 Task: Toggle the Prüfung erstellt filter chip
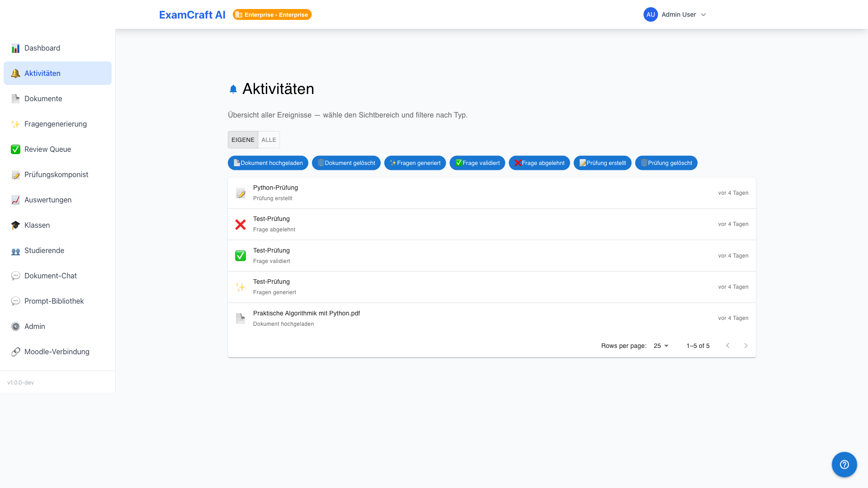(x=602, y=163)
